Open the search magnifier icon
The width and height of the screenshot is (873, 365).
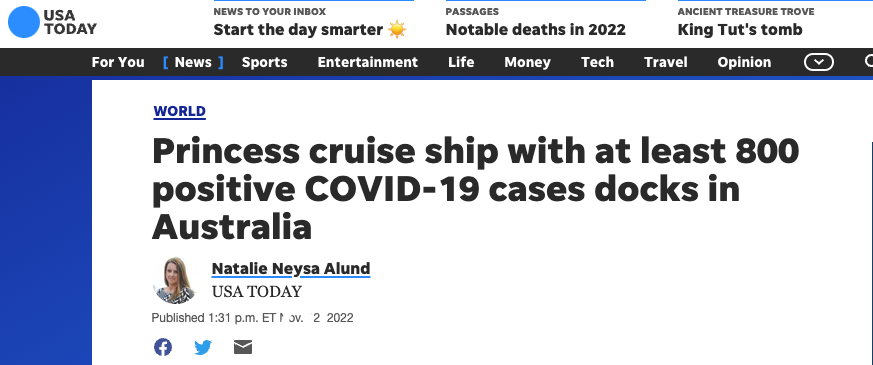(869, 62)
